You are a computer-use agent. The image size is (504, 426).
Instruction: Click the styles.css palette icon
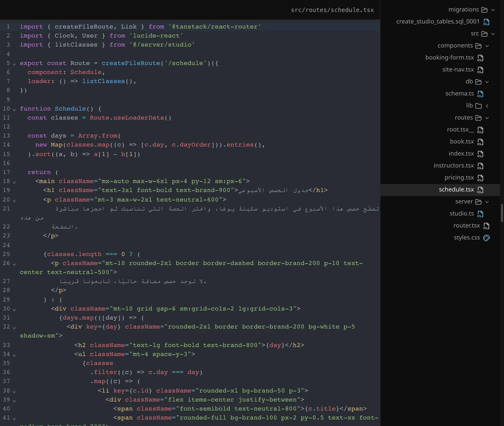(x=486, y=238)
